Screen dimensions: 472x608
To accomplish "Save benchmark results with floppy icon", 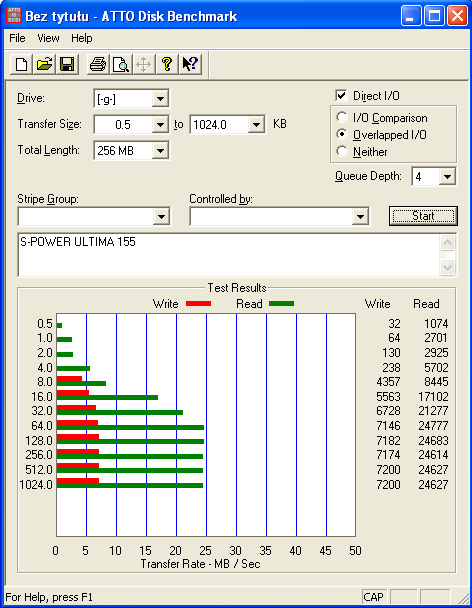I will [x=67, y=64].
